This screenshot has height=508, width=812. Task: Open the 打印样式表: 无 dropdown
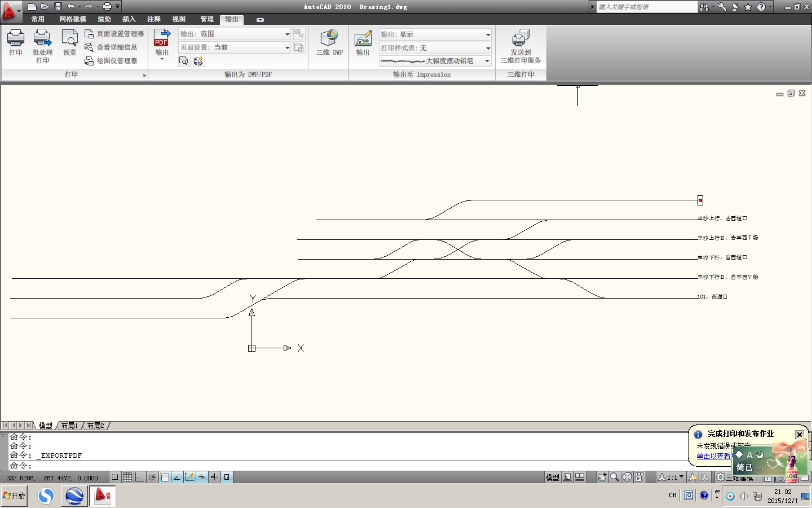pyautogui.click(x=435, y=48)
